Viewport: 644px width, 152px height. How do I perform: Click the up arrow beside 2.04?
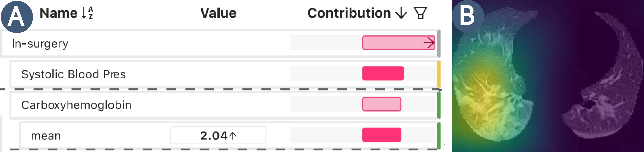233,136
